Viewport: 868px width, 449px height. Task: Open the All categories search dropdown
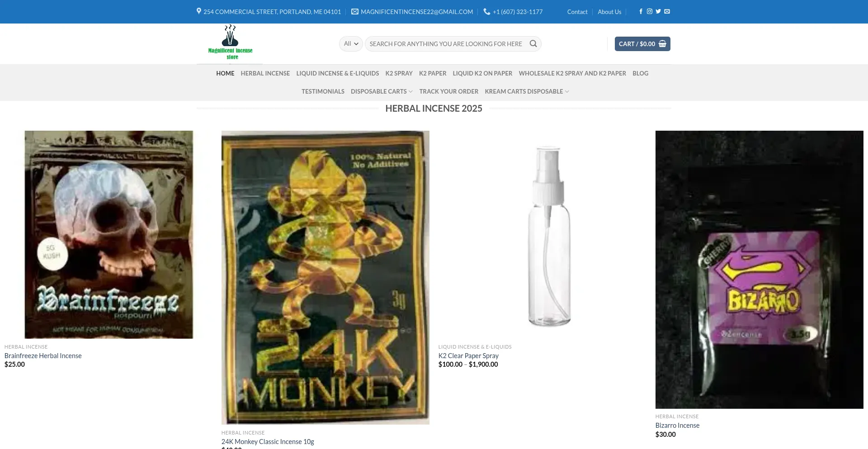(351, 44)
